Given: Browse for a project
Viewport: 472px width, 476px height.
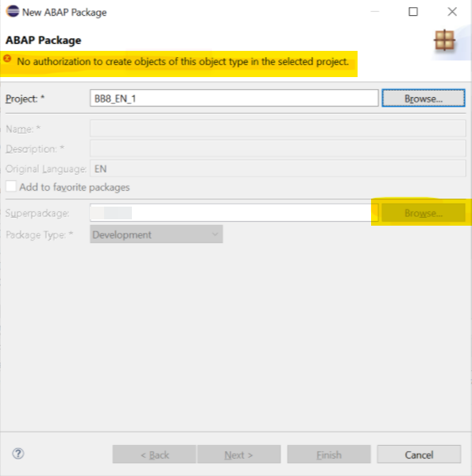Looking at the screenshot, I should coord(424,99).
